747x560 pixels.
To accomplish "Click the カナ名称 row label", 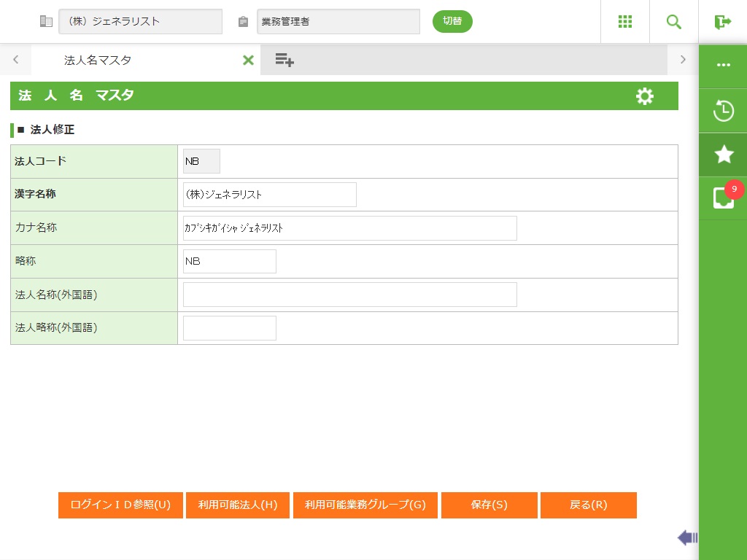I will (36, 227).
